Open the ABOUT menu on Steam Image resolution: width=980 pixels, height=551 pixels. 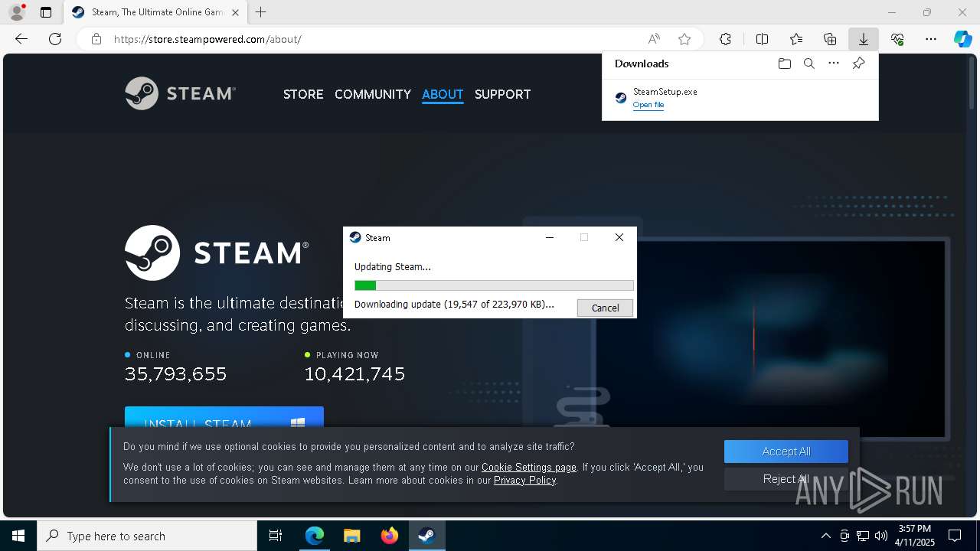coord(443,94)
